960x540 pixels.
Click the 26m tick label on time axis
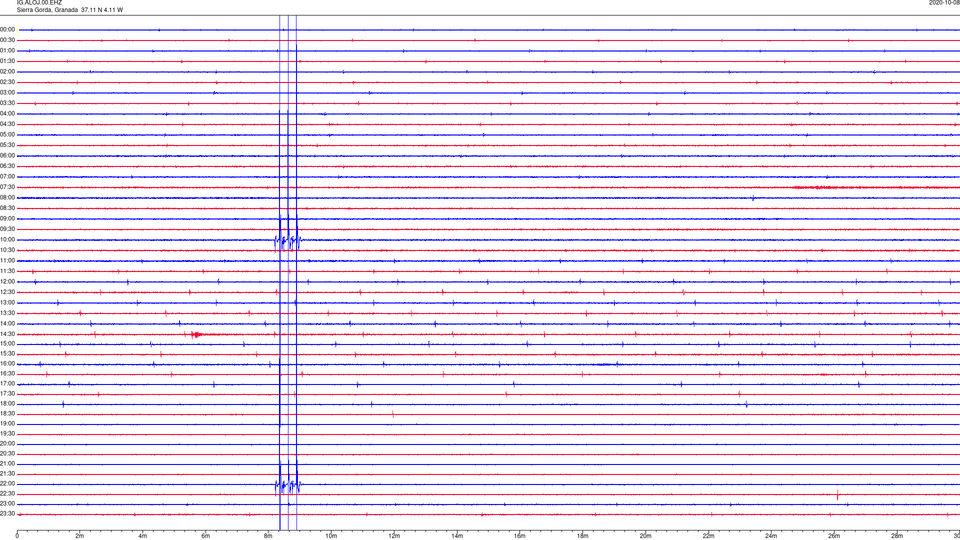pos(834,536)
